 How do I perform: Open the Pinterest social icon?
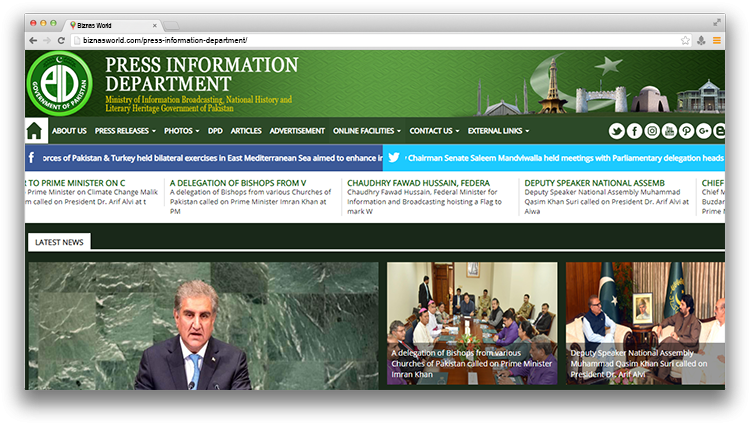686,131
